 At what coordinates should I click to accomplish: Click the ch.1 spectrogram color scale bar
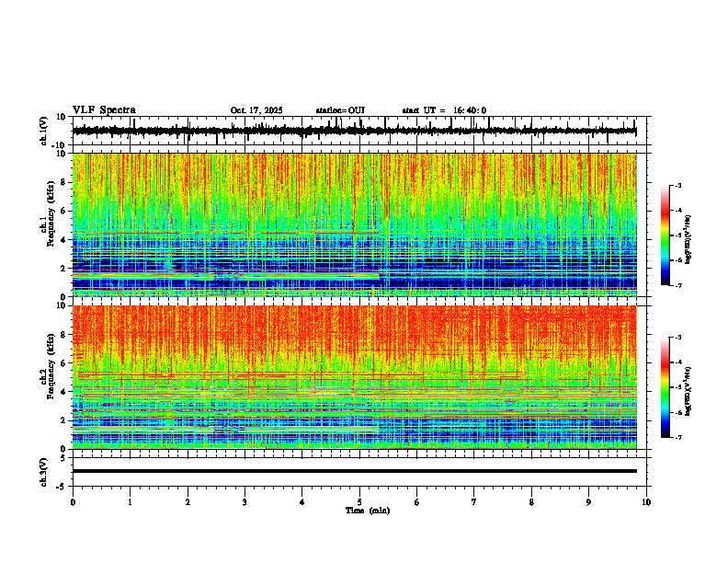point(665,236)
